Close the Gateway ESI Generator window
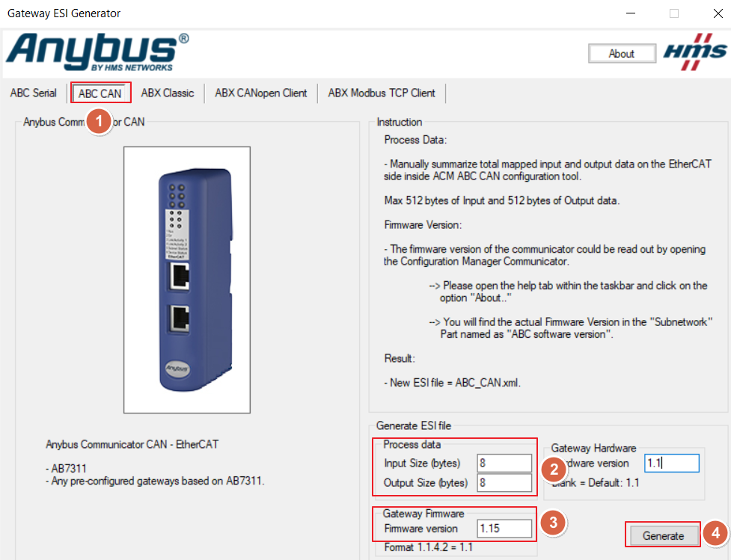The image size is (731, 560). [x=718, y=13]
